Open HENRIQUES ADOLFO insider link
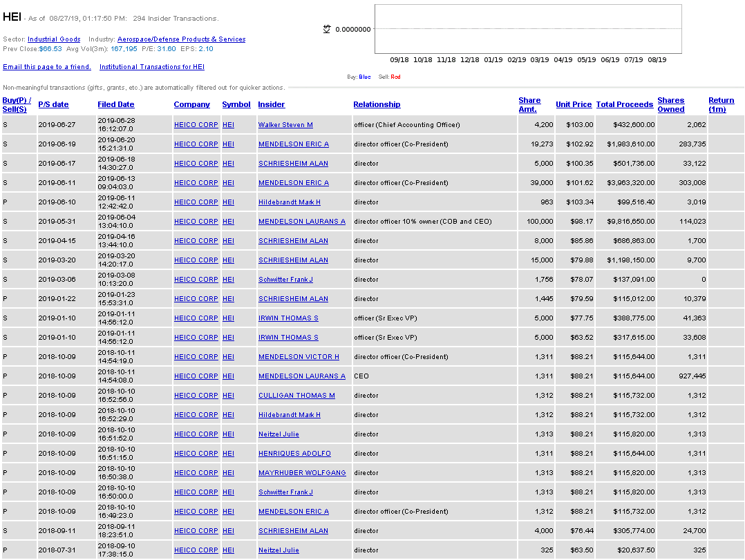 point(294,454)
